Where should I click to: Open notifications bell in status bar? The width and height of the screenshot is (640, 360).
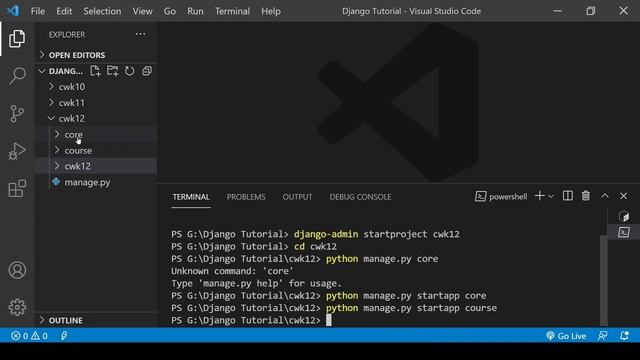(x=624, y=336)
